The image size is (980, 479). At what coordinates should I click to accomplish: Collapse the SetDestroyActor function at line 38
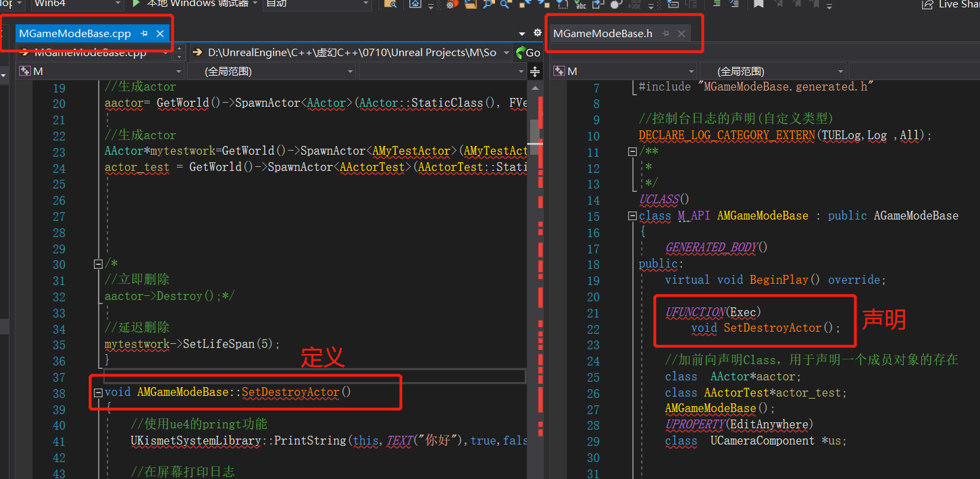(98, 393)
